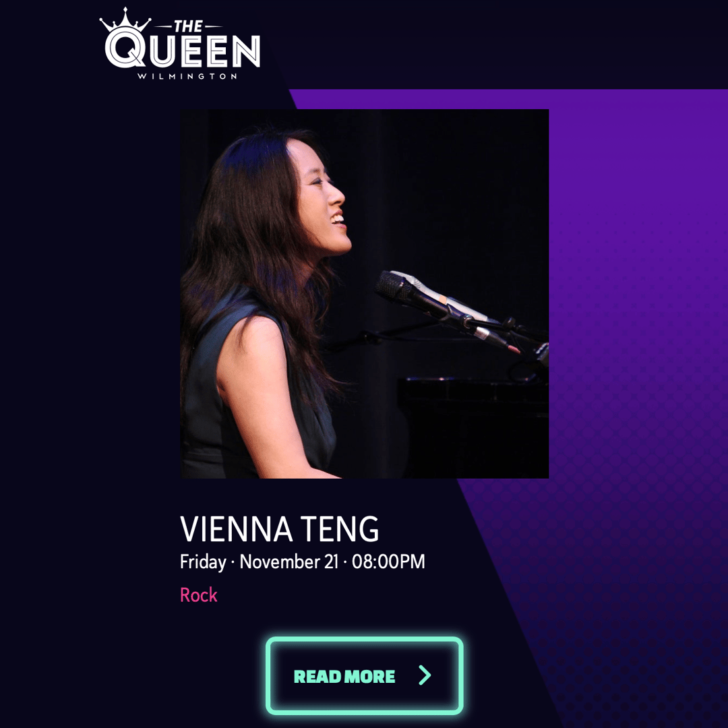Screen dimensions: 728x728
Task: Click the Friday text in date line
Action: pyautogui.click(x=203, y=562)
